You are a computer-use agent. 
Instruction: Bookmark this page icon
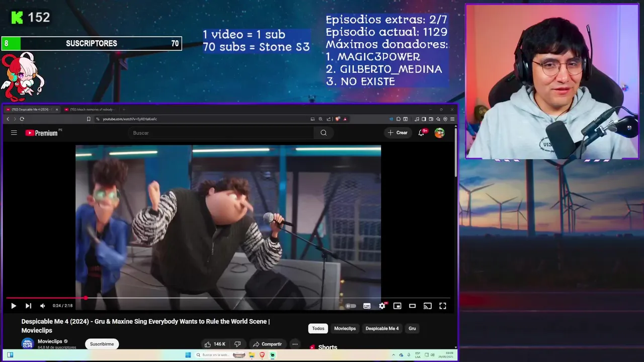[89, 119]
